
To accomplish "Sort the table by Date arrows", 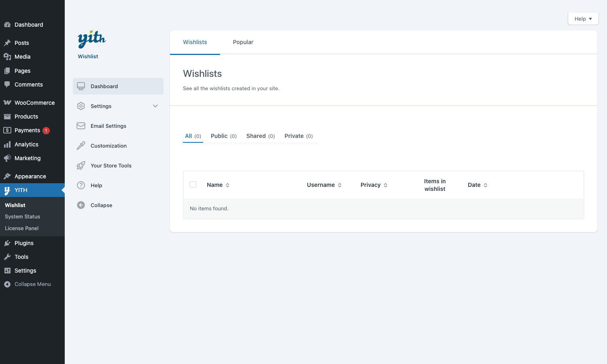I will tap(485, 185).
